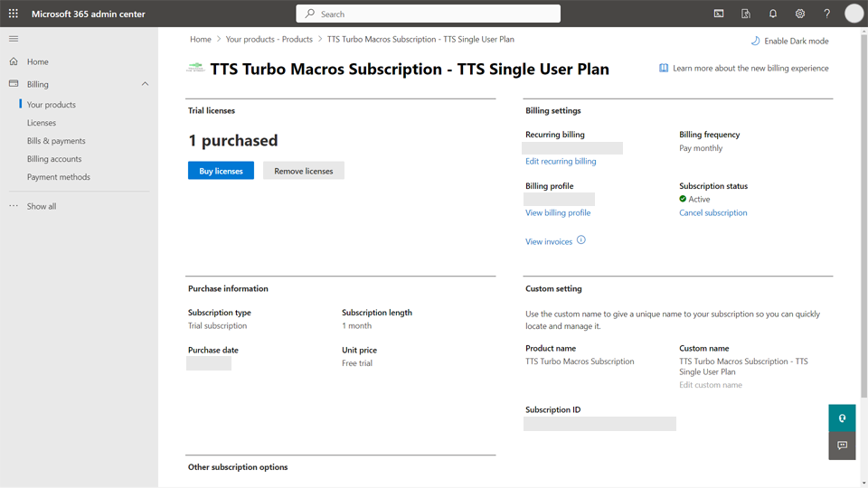Open View invoices link
The height and width of the screenshot is (488, 868).
(x=549, y=242)
